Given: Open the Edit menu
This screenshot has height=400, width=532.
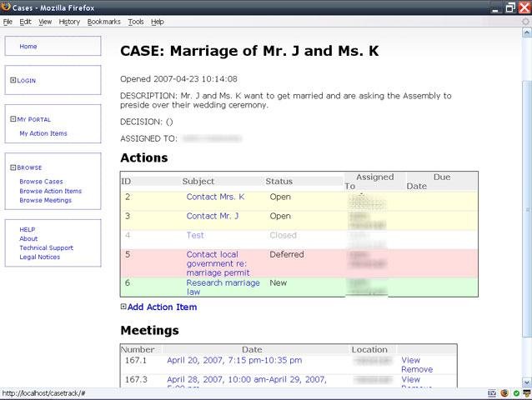Looking at the screenshot, I should click(x=25, y=22).
